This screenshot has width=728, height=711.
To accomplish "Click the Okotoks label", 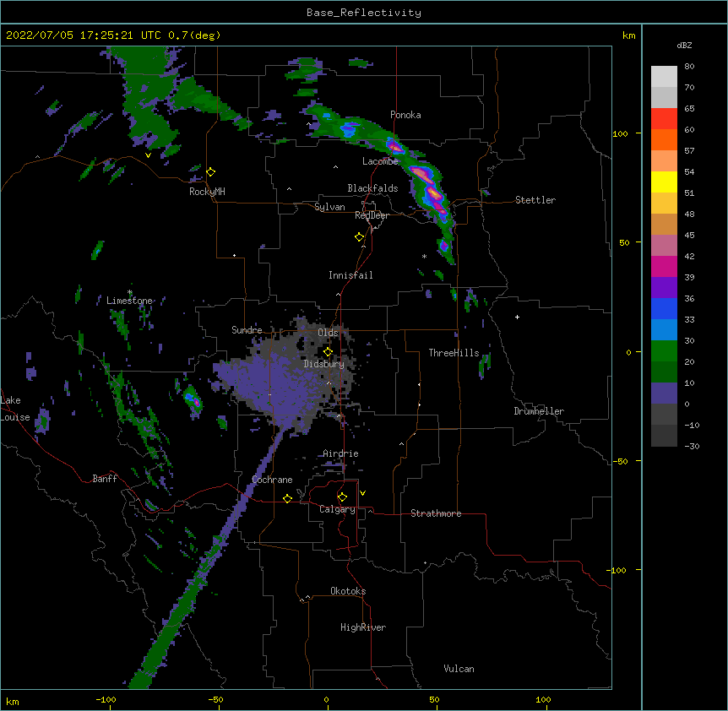I will tap(348, 591).
